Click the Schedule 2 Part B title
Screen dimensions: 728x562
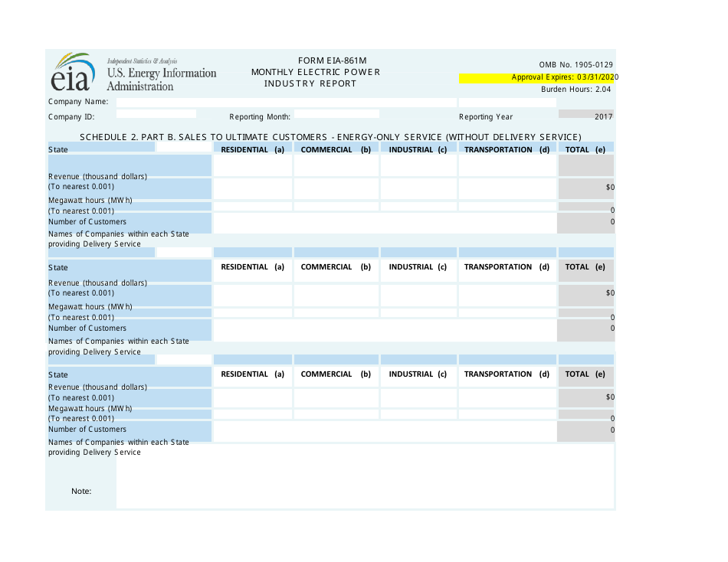click(330, 136)
